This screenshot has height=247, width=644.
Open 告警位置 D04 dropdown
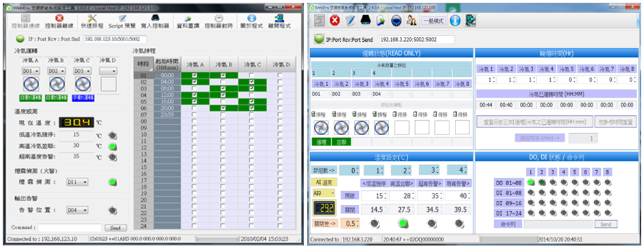pyautogui.click(x=77, y=210)
